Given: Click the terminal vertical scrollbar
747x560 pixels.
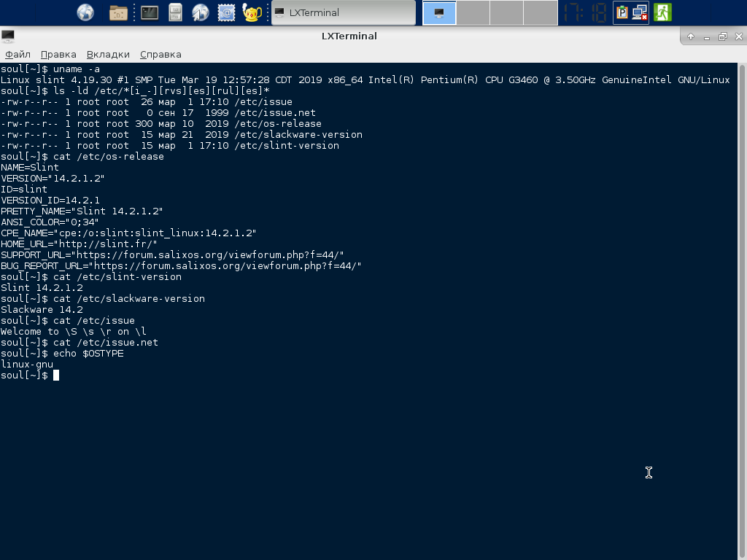Looking at the screenshot, I should point(742,311).
